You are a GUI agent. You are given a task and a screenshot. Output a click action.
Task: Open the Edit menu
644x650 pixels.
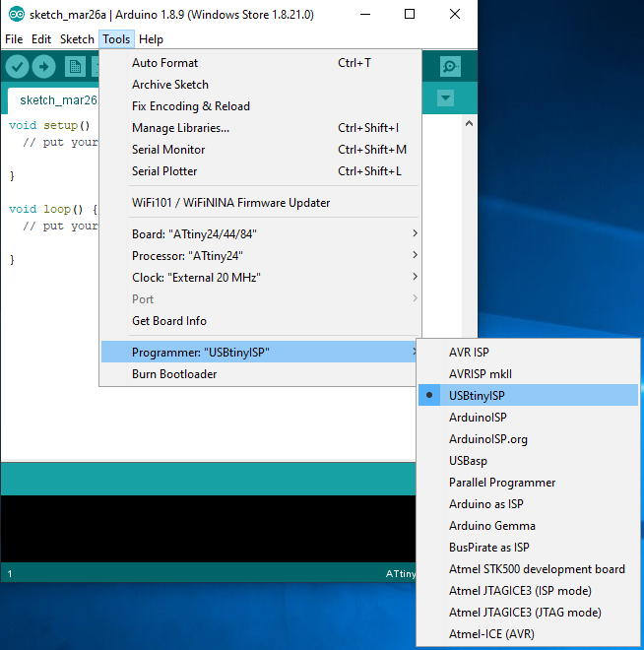click(x=41, y=39)
